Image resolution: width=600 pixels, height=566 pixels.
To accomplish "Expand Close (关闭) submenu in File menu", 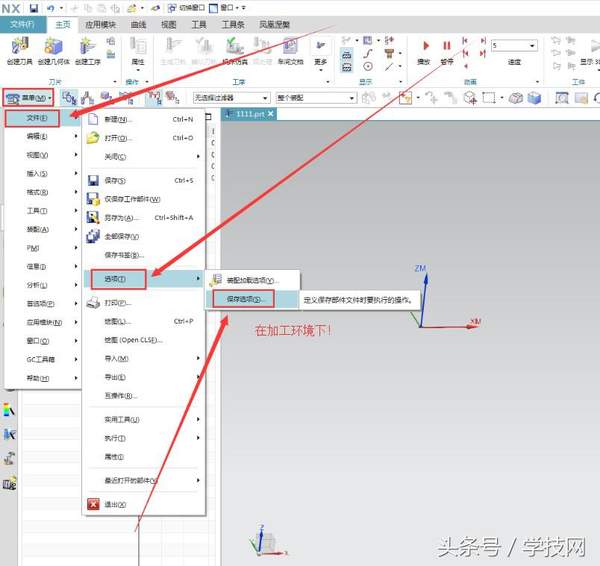I will point(143,157).
